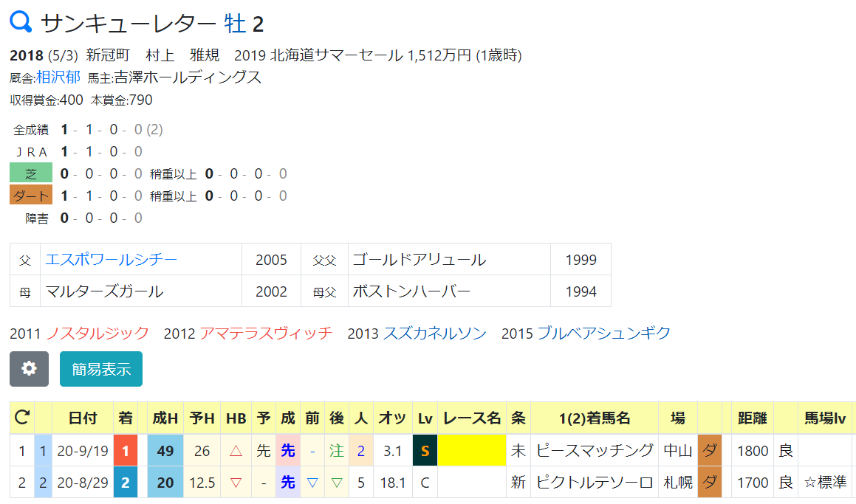The width and height of the screenshot is (856, 504).
Task: Click the refresh icon in table header
Action: (x=22, y=418)
